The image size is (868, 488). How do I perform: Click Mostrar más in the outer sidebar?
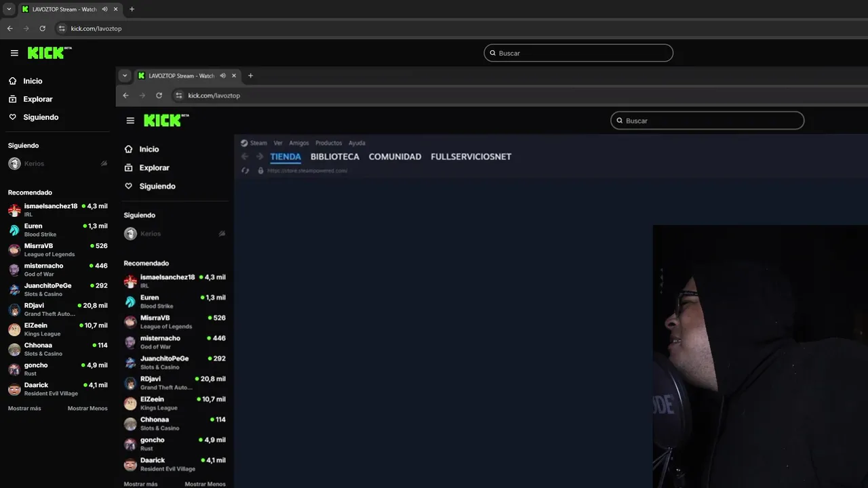(x=24, y=409)
